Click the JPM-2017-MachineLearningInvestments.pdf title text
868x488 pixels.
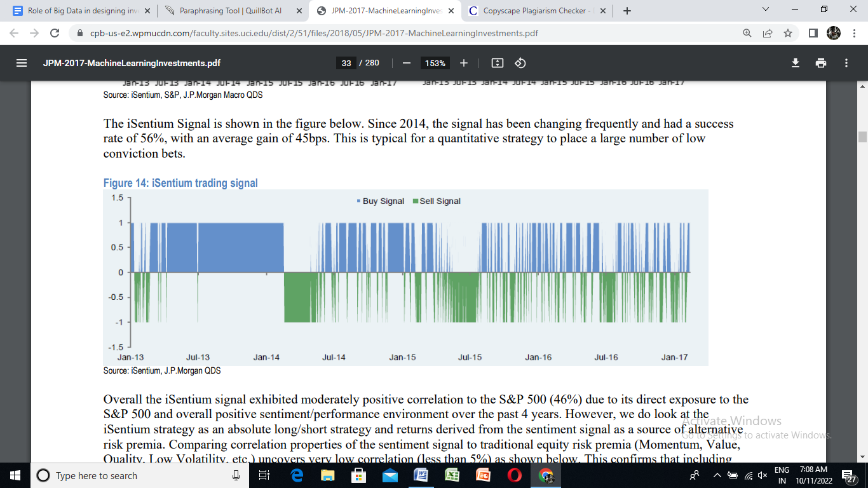(x=132, y=63)
